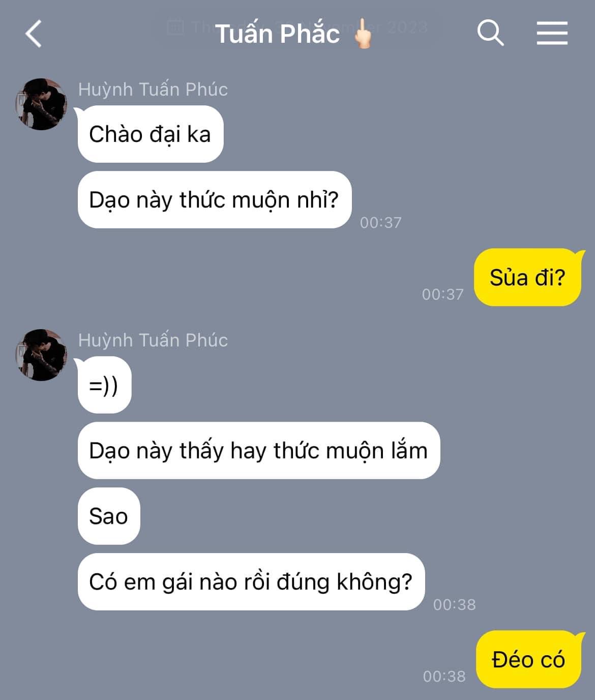Screen dimensions: 595x700
Task: Select message Có em gái nào rồi đúng không?
Action: click(251, 581)
